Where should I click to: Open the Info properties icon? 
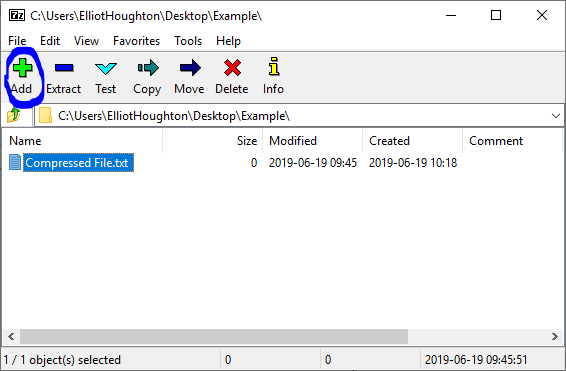274,66
